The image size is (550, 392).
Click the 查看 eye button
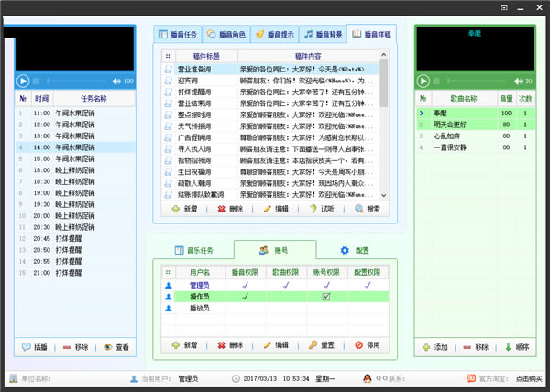116,347
